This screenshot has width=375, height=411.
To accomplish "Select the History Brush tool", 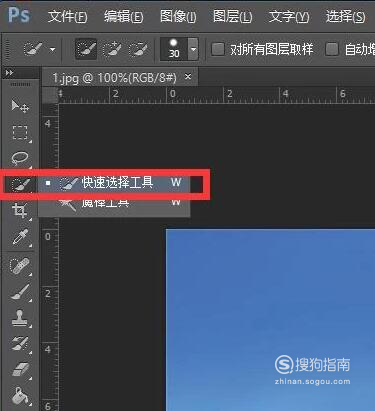I will [20, 343].
